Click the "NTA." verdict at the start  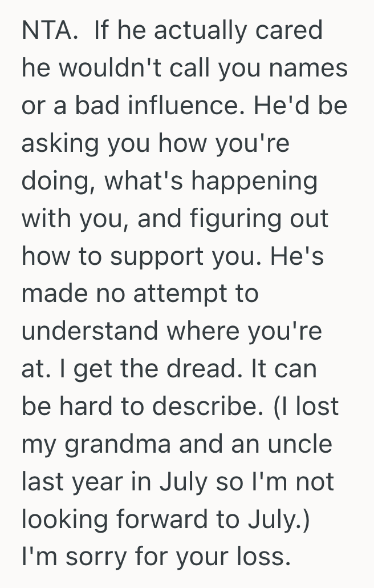[x=48, y=31]
